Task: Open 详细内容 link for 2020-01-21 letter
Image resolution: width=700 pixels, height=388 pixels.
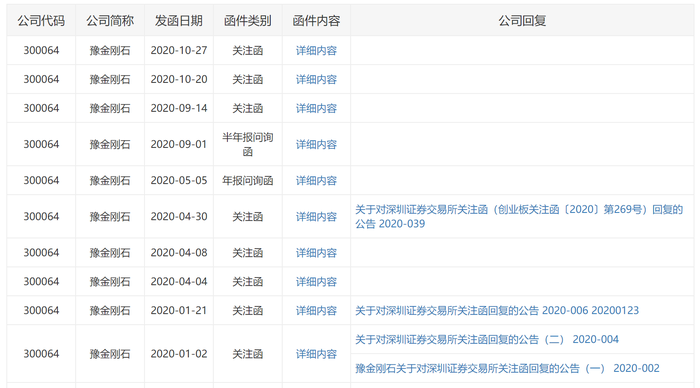Action: [x=316, y=311]
